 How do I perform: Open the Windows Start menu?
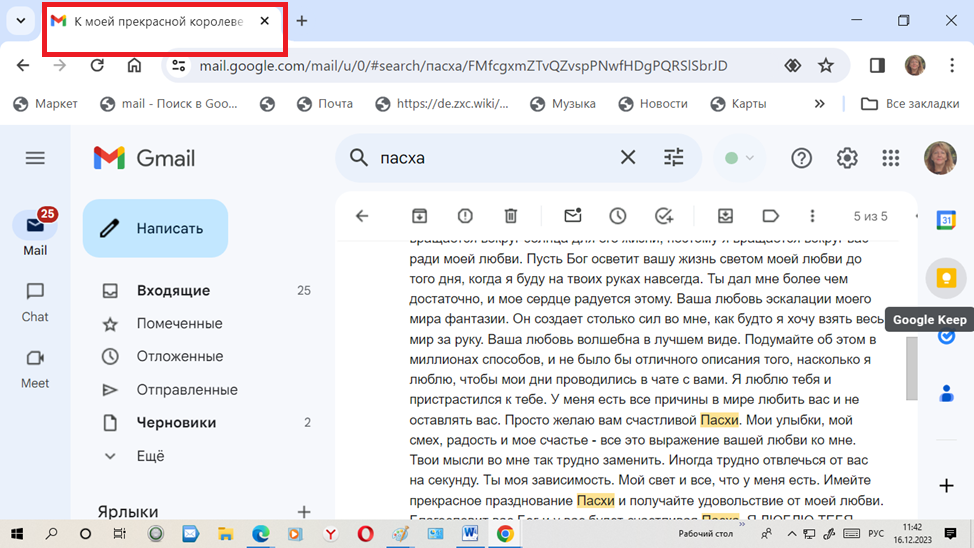(17, 534)
